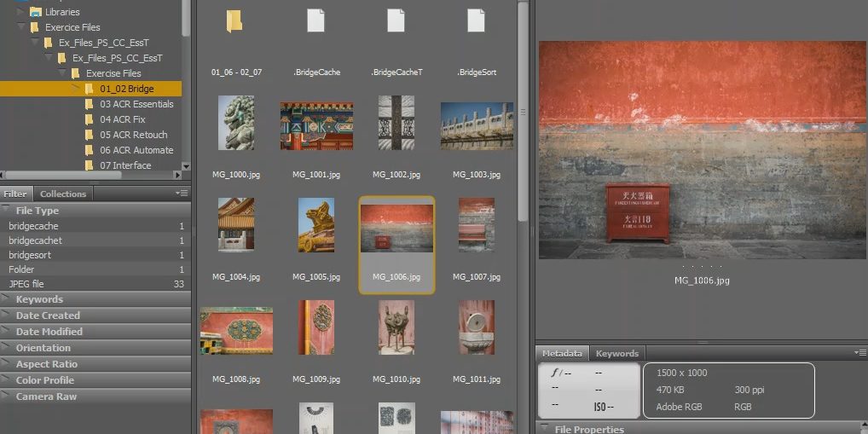868x434 pixels.
Task: Select the MG_1001.jpg thumbnail
Action: [316, 126]
